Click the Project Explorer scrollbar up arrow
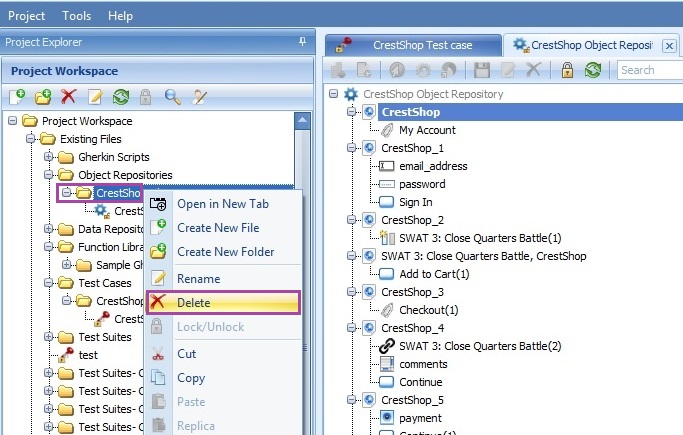Viewport: 683px width, 435px height. click(x=302, y=120)
